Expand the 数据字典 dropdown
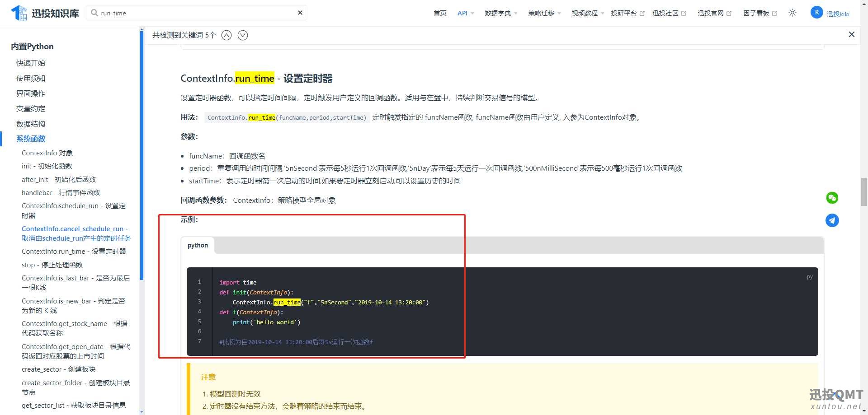Screen dimensions: 868x415 coord(501,13)
